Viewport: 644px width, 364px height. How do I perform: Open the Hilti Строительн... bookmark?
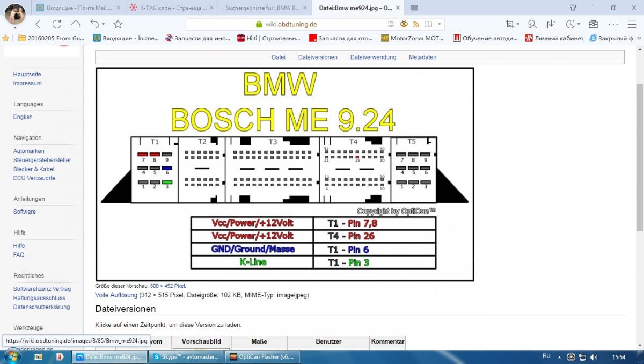[268, 38]
